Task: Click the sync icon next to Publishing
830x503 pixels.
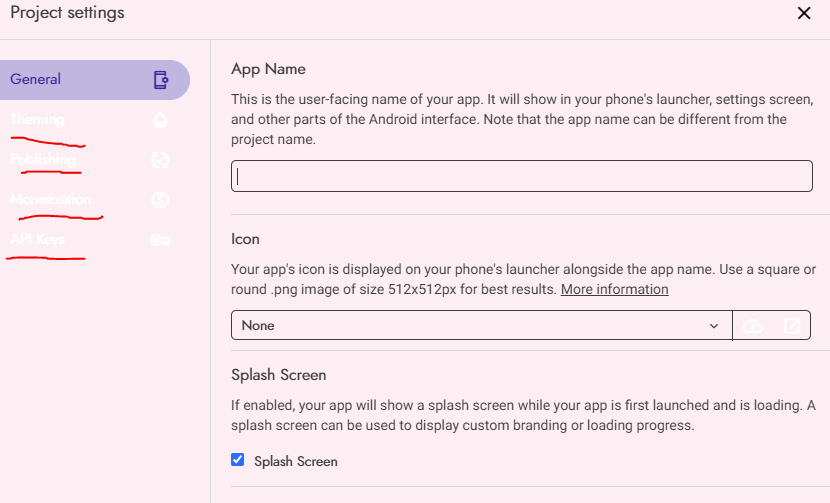Action: [x=160, y=160]
